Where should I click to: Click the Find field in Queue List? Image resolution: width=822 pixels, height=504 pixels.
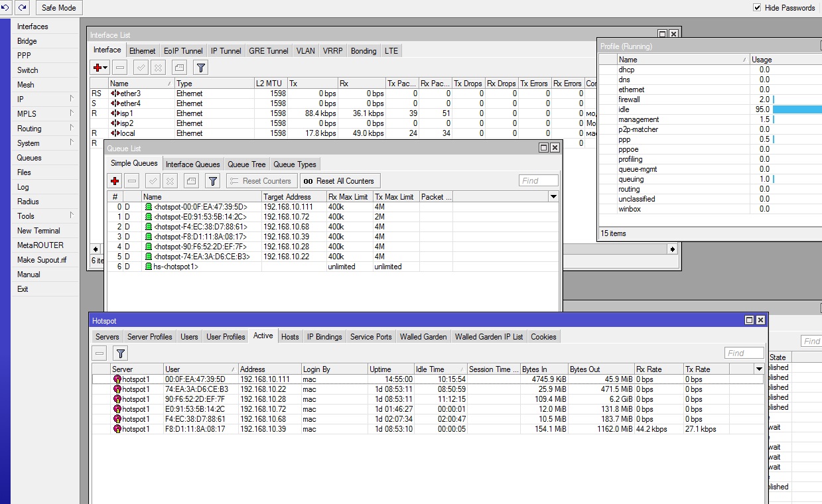[x=538, y=181]
